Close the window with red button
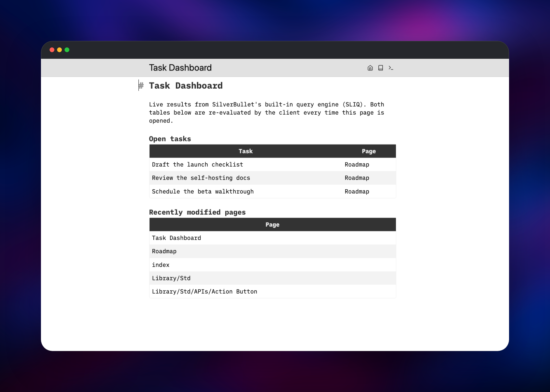The height and width of the screenshot is (392, 550). coord(52,50)
